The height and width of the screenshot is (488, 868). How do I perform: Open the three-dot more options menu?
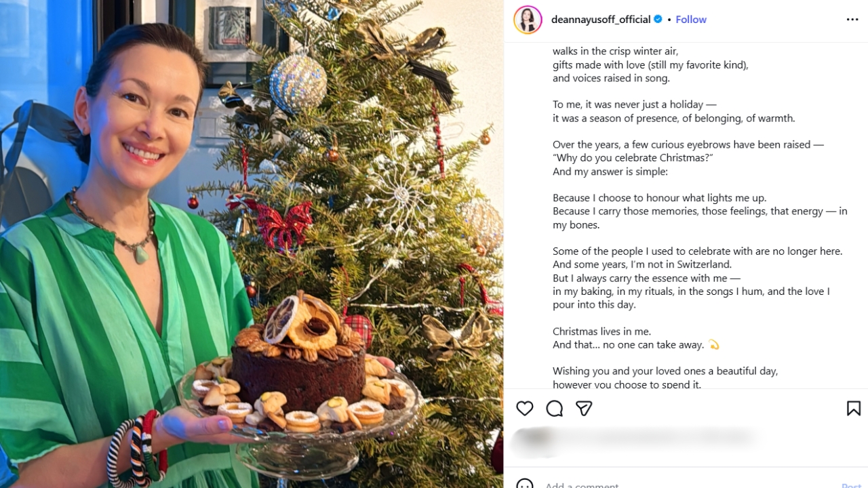click(x=852, y=20)
